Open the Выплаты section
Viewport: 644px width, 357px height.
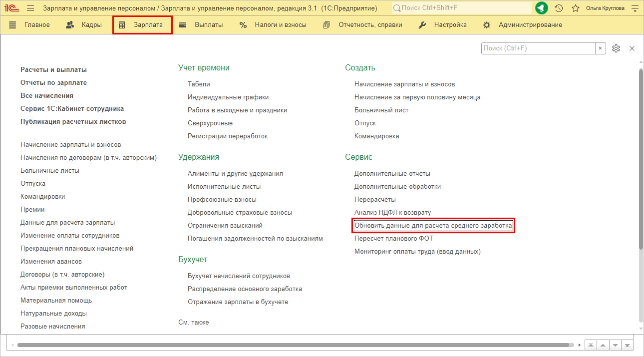[209, 25]
